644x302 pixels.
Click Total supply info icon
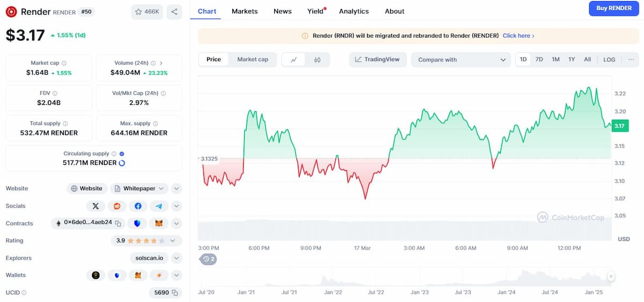[x=65, y=124]
